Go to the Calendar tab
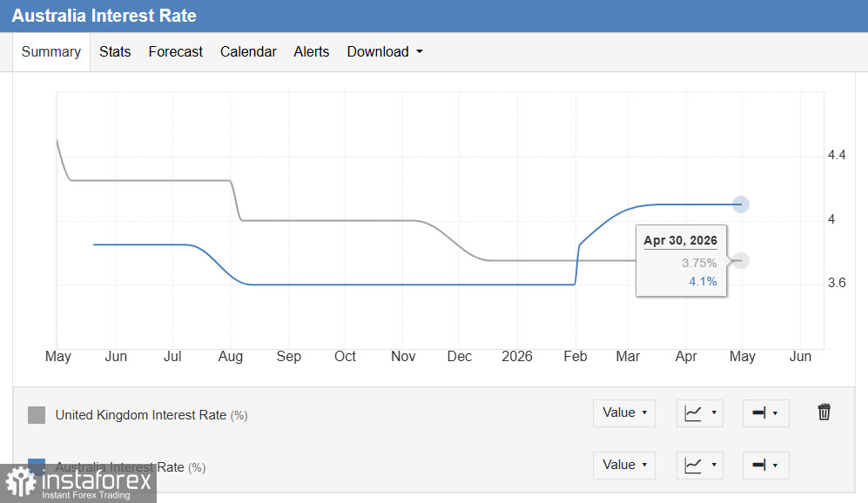 [x=248, y=52]
